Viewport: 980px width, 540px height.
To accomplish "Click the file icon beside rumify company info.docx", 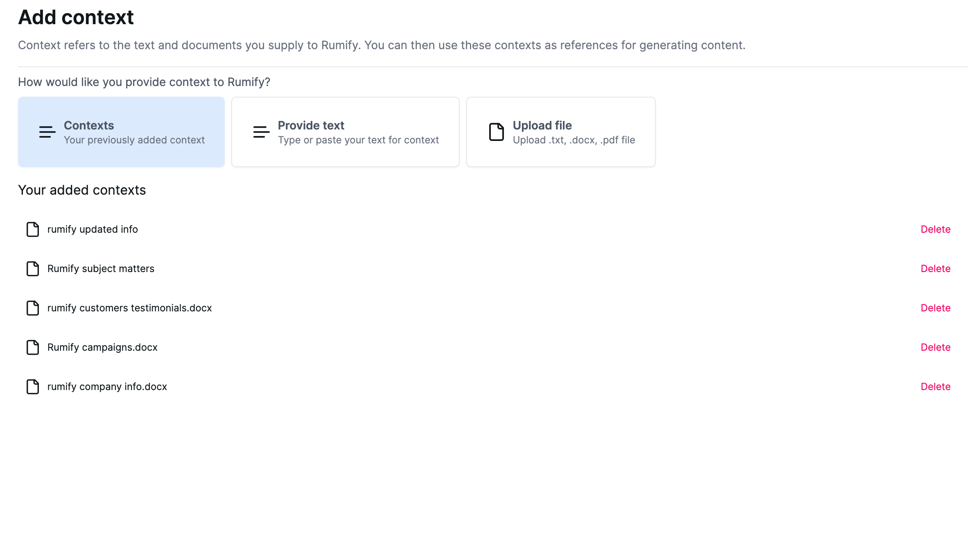I will click(33, 387).
